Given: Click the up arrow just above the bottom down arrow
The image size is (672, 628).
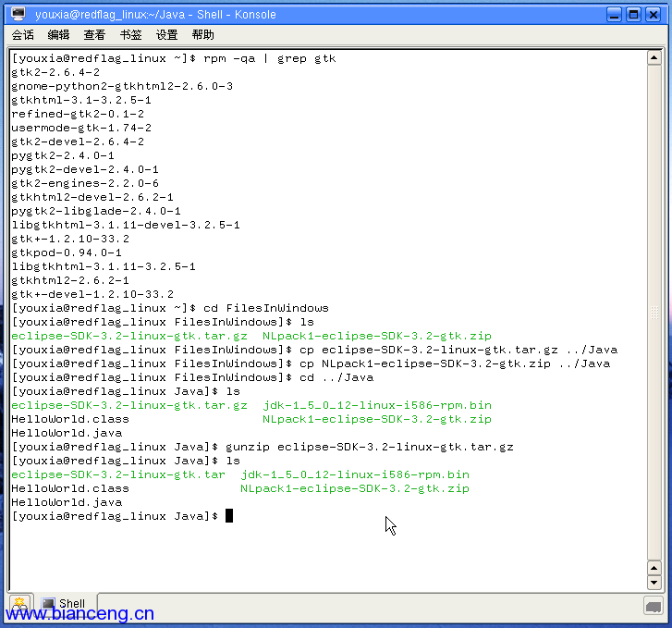Looking at the screenshot, I should (x=654, y=569).
